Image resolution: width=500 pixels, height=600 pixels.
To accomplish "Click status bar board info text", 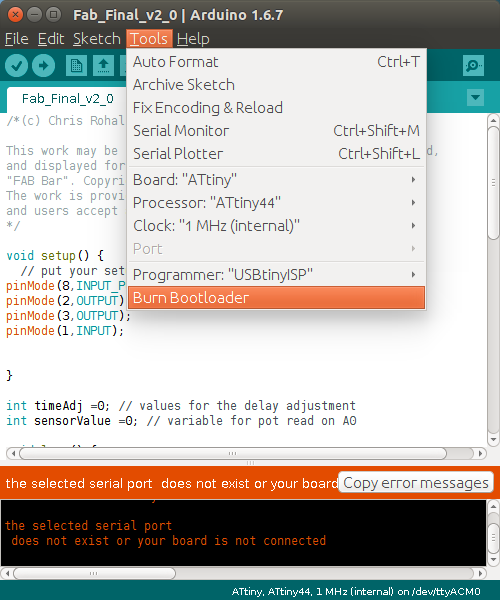I will click(x=356, y=592).
